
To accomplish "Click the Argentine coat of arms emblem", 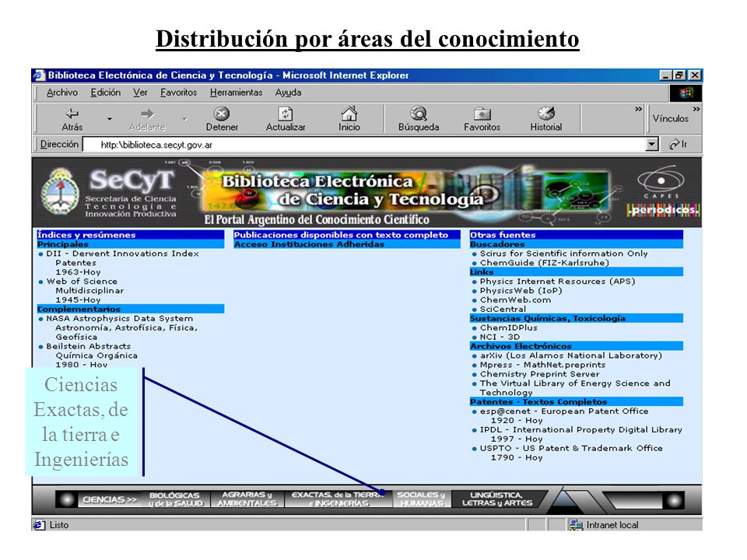I will click(60, 191).
